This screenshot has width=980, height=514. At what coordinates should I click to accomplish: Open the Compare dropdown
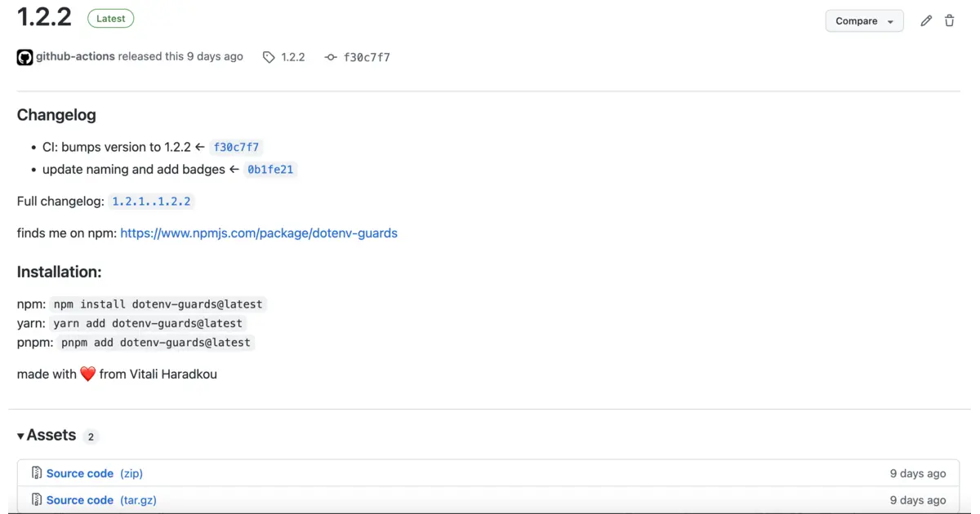(x=864, y=21)
